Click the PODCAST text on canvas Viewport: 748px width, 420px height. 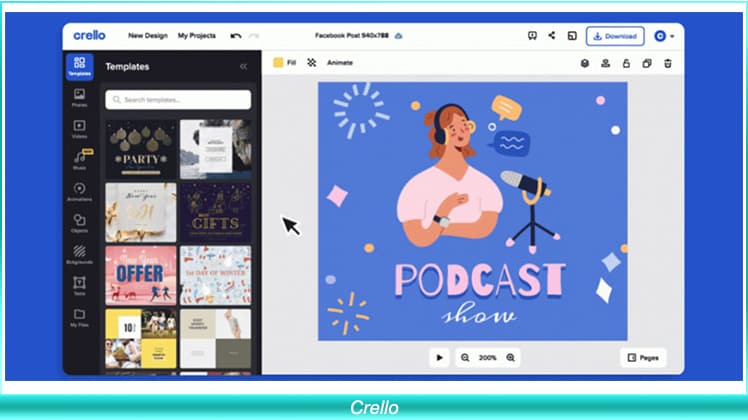480,280
